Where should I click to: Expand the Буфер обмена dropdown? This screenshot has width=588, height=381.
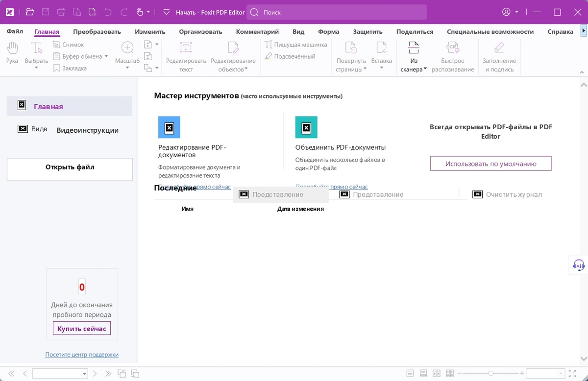click(x=106, y=56)
